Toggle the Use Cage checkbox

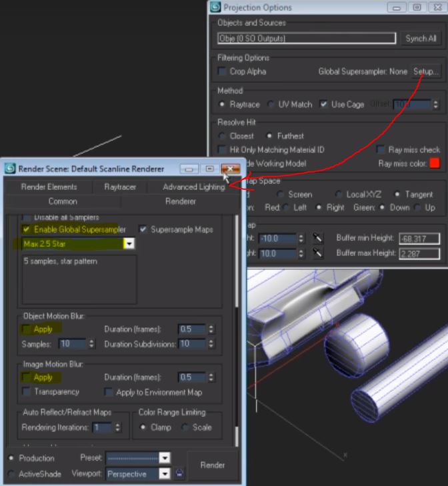[x=323, y=104]
